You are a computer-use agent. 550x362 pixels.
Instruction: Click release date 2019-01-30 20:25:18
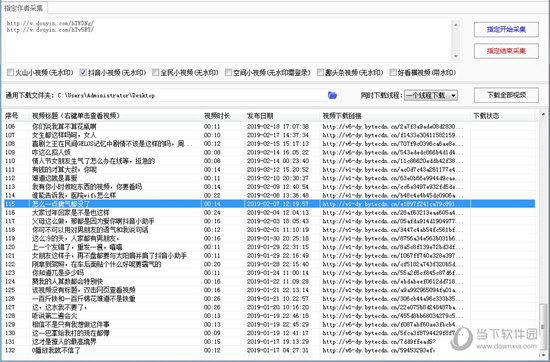278,238
